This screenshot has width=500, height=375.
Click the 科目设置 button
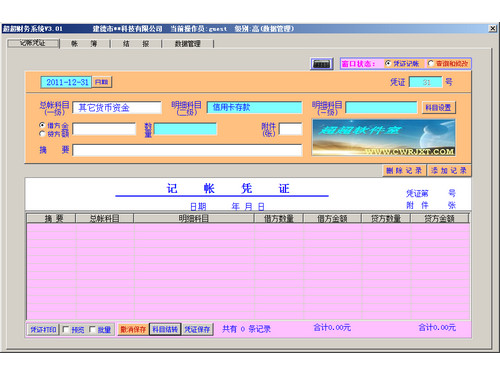click(x=438, y=107)
